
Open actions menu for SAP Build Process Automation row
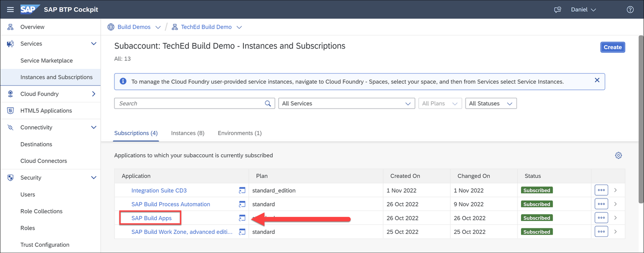coord(601,204)
